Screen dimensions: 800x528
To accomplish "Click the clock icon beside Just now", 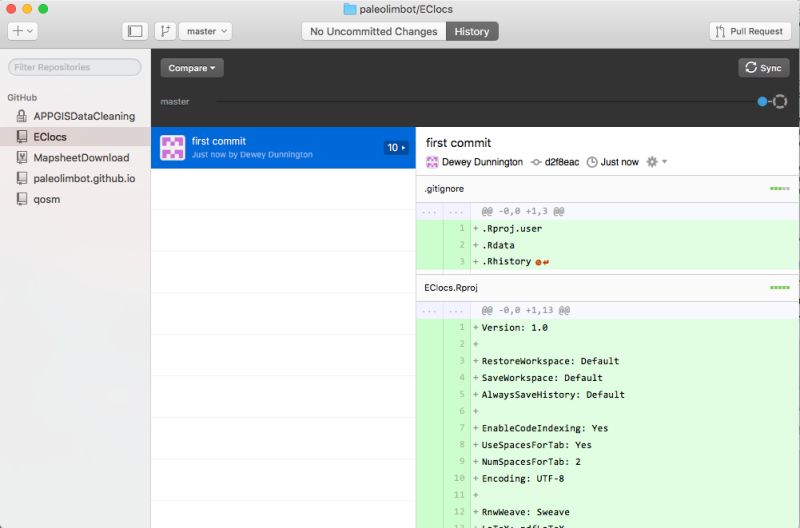I will [592, 162].
